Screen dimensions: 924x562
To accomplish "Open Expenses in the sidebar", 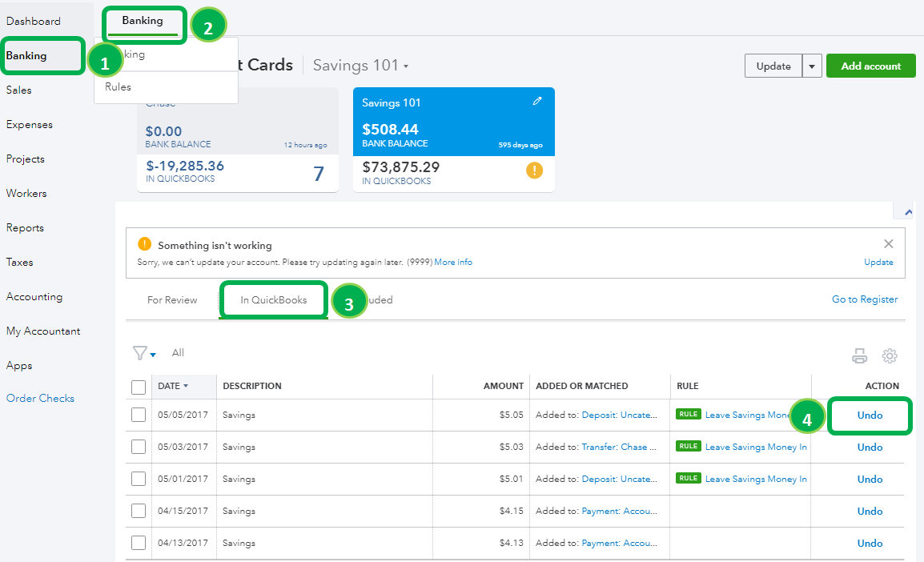I will pos(30,125).
